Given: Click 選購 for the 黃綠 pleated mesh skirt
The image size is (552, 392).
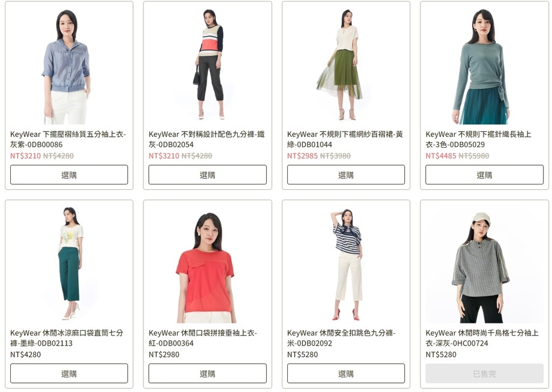Looking at the screenshot, I should tap(346, 175).
